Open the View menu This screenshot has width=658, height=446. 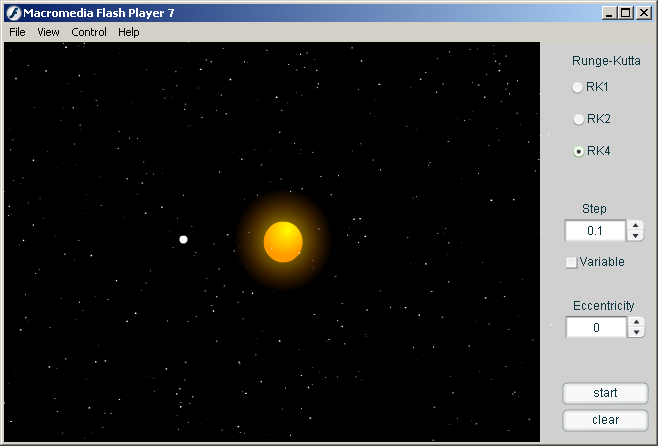[x=48, y=32]
